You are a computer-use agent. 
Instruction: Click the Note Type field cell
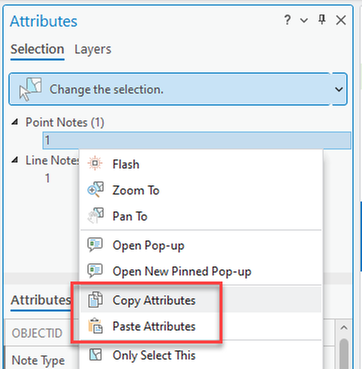[38, 360]
